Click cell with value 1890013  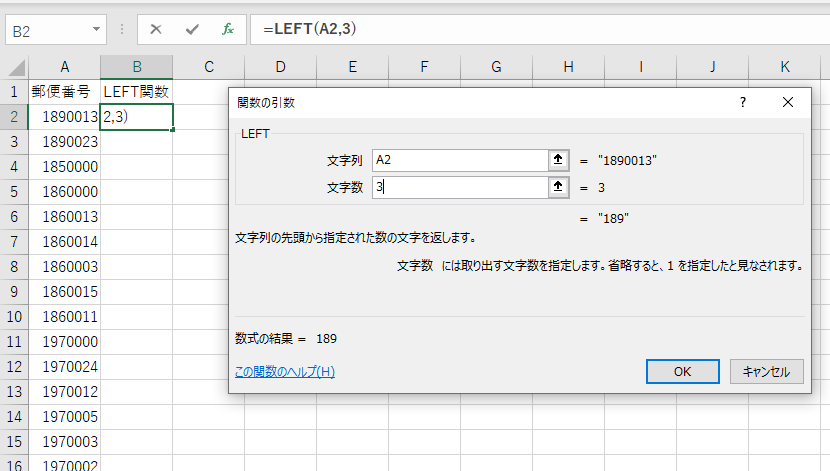65,116
